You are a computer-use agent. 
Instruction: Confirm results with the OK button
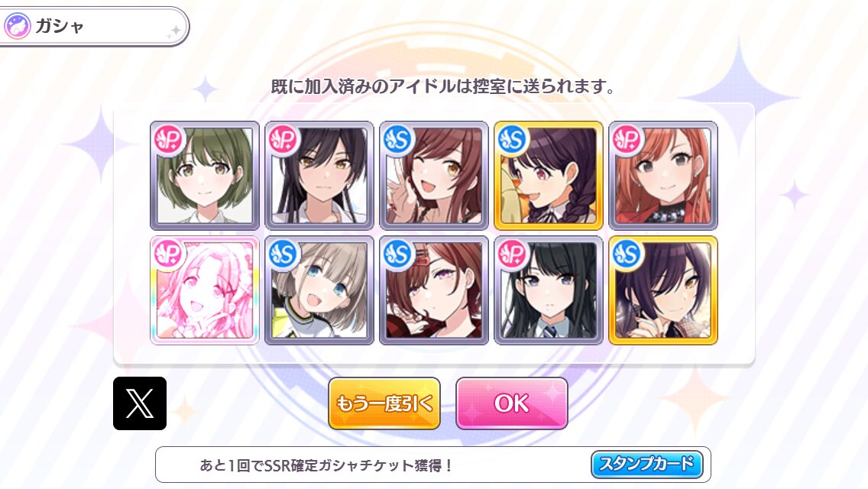coord(511,403)
